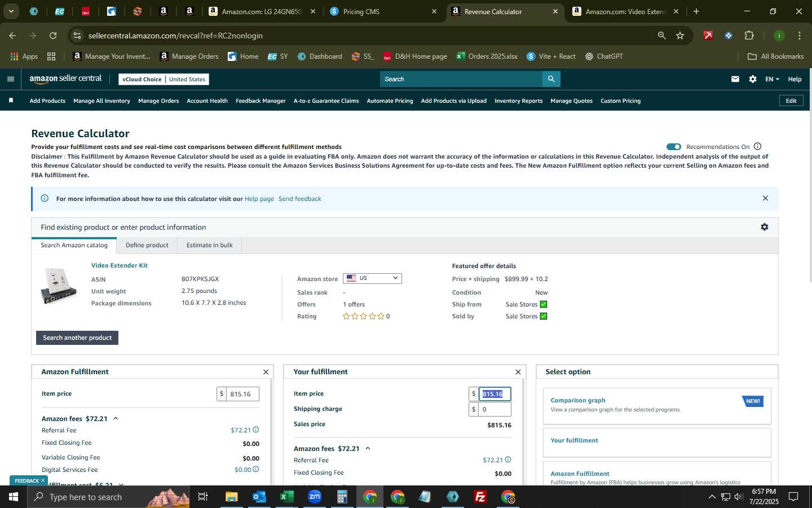The width and height of the screenshot is (812, 508).
Task: Click Shipping charge input field
Action: point(495,409)
